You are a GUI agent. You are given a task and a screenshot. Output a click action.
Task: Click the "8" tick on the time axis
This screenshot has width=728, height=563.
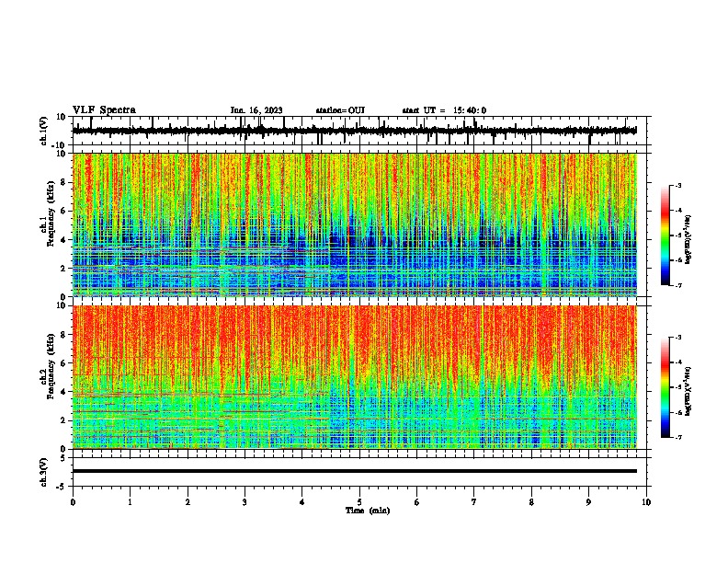click(531, 502)
